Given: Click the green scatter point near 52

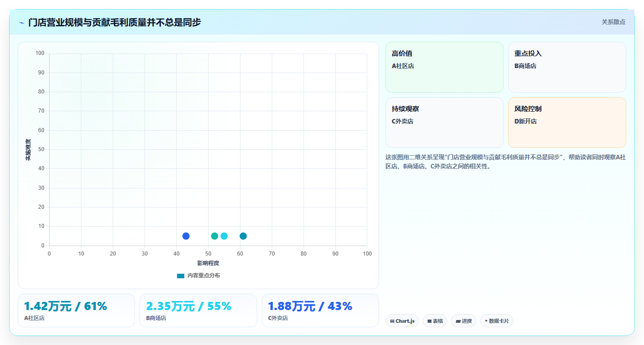Looking at the screenshot, I should point(215,236).
